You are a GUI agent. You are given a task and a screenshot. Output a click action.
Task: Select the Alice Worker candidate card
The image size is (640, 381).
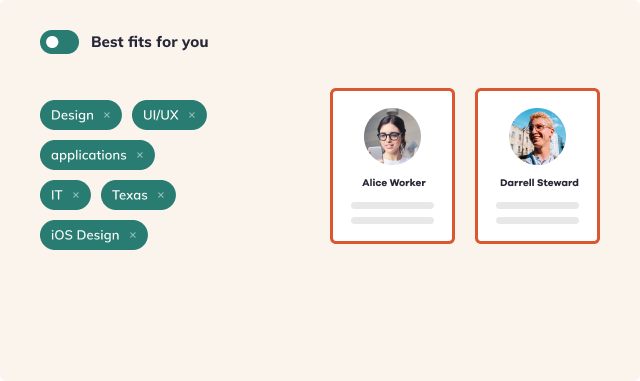click(x=392, y=166)
